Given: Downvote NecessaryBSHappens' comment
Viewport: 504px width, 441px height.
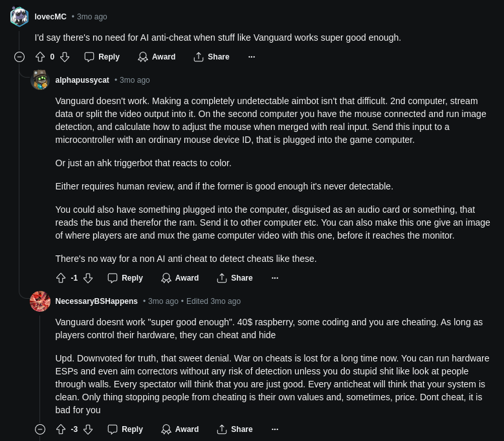Looking at the screenshot, I should pos(88,429).
